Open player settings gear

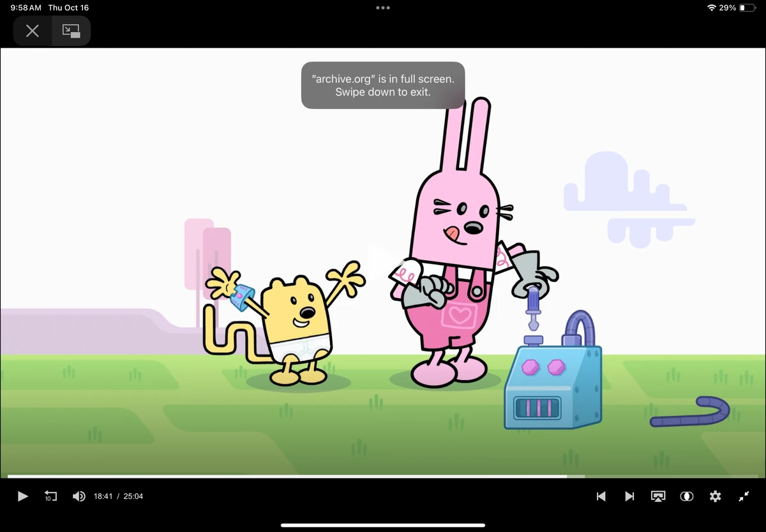coord(716,496)
